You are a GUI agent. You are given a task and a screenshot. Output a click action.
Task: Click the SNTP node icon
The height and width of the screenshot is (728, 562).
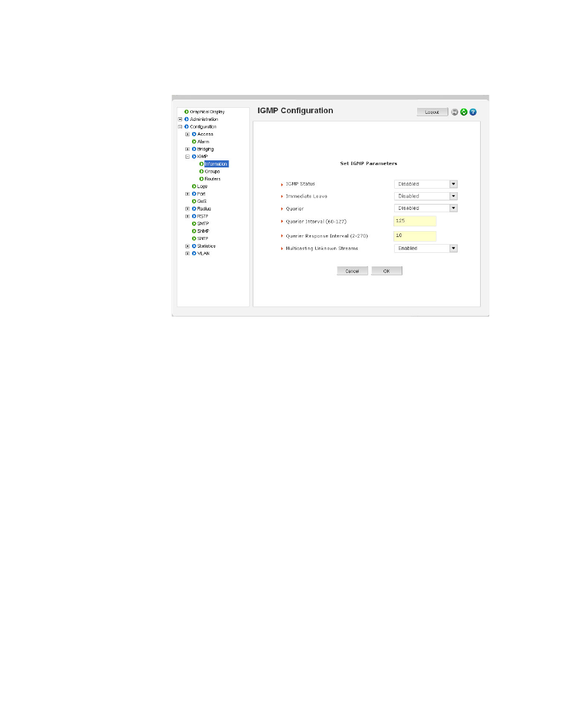coord(194,239)
